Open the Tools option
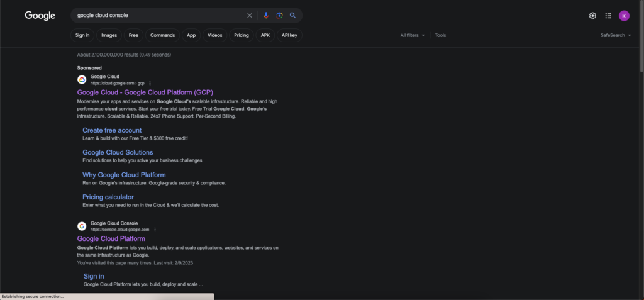The width and height of the screenshot is (644, 300). [440, 35]
